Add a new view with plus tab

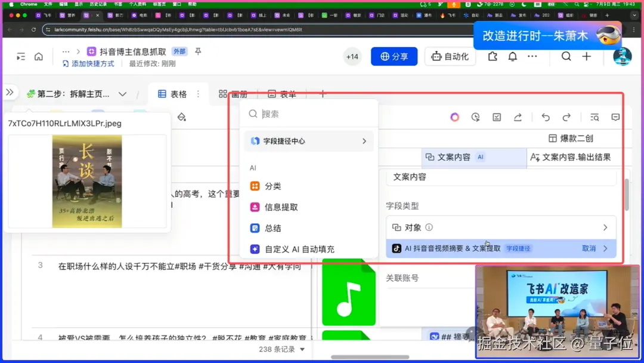323,94
